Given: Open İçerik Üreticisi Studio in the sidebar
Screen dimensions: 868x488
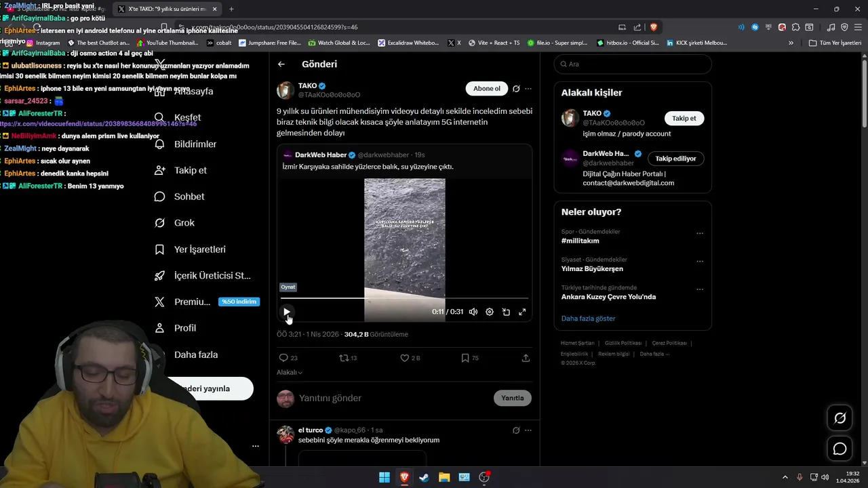Looking at the screenshot, I should coord(203,275).
